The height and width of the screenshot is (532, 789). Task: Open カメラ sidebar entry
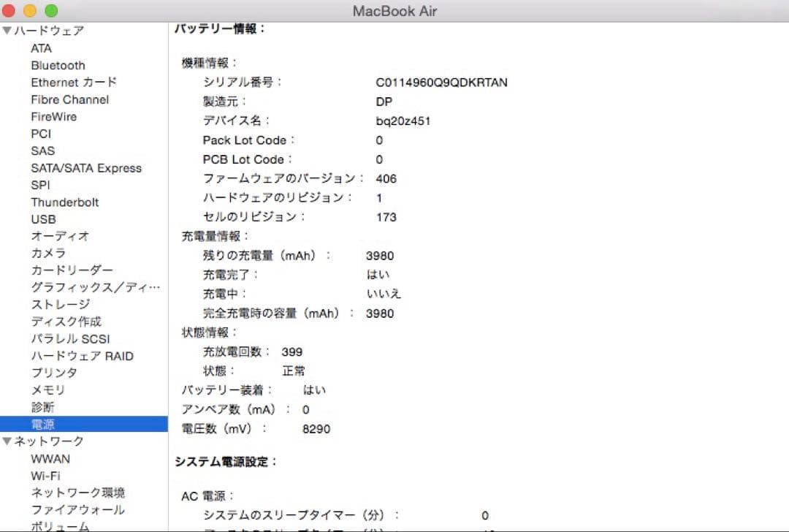tap(48, 253)
